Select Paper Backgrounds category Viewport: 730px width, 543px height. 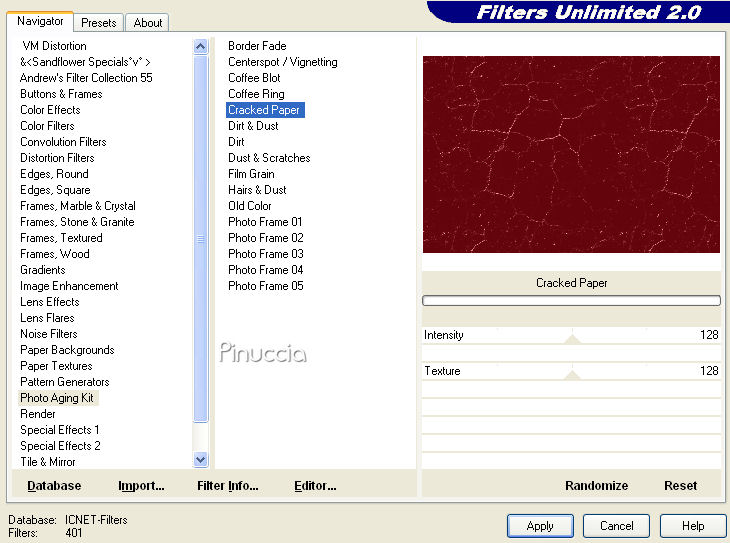click(67, 350)
